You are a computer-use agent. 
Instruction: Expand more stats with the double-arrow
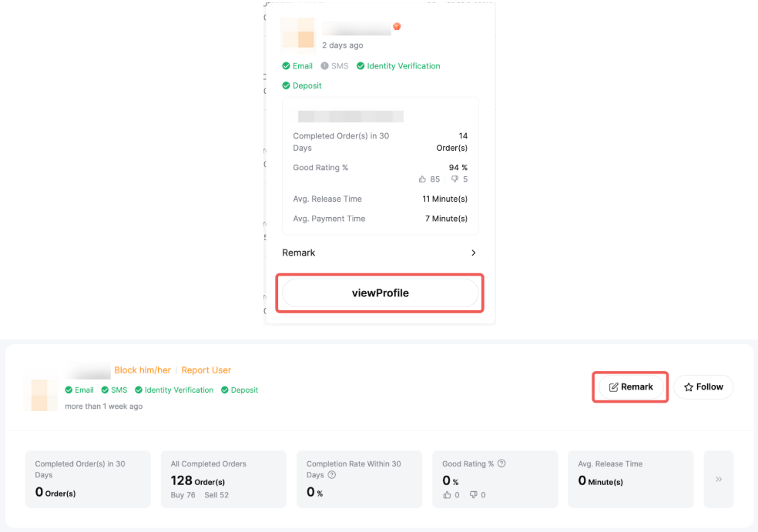point(718,479)
